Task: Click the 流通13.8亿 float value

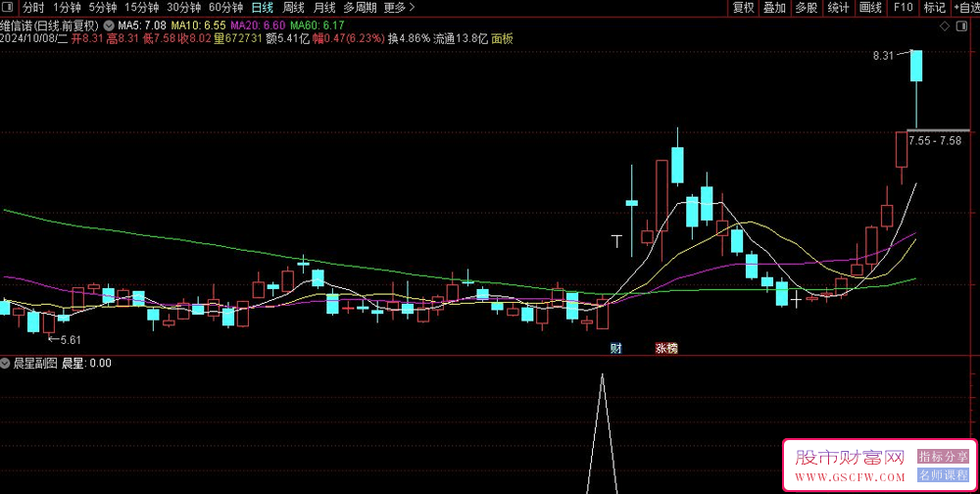Action: pyautogui.click(x=461, y=39)
